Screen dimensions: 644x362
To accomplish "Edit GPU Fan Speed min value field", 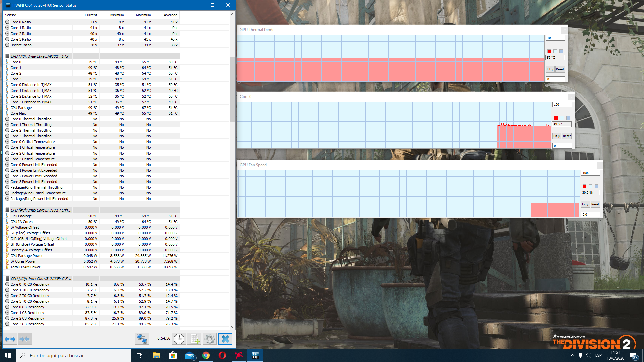I will [591, 215].
